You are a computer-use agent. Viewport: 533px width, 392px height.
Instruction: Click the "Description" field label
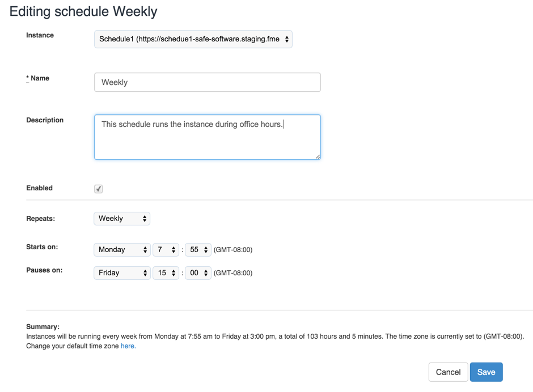coord(45,120)
